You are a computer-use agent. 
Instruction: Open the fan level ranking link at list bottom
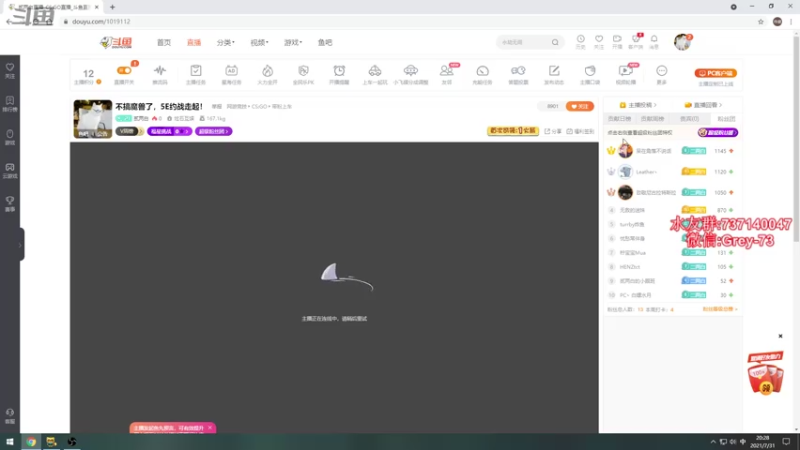[x=720, y=309]
